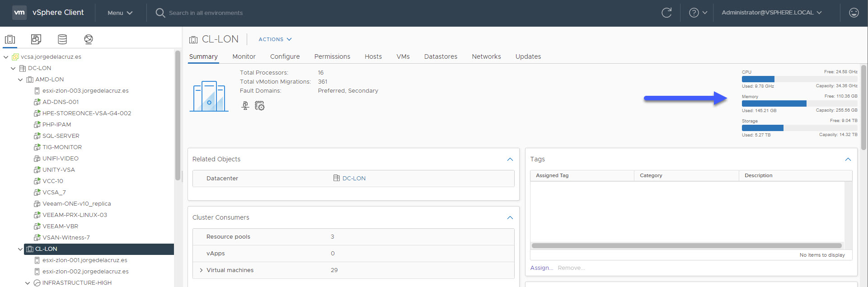
Task: Click the search in all environments field
Action: (x=206, y=13)
